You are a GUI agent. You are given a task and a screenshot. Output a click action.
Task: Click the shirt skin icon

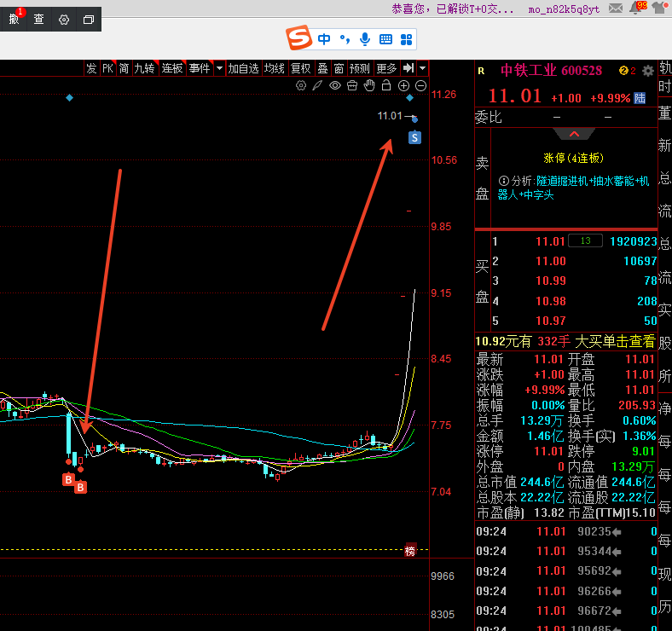[660, 8]
